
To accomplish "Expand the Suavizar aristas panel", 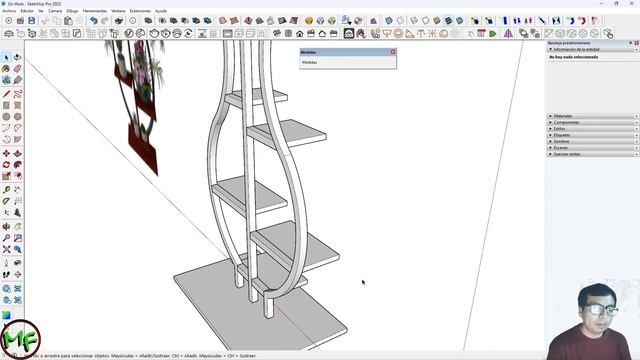I will (593, 154).
